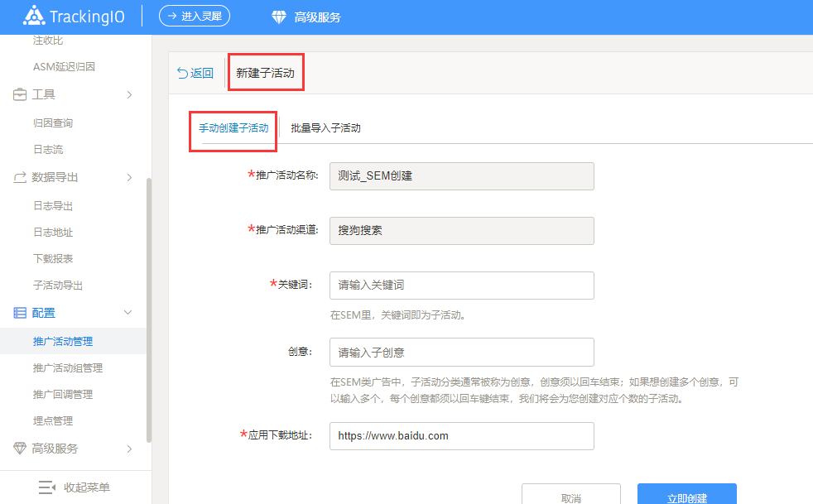
Task: Click the 立即创建 button
Action: click(x=686, y=495)
